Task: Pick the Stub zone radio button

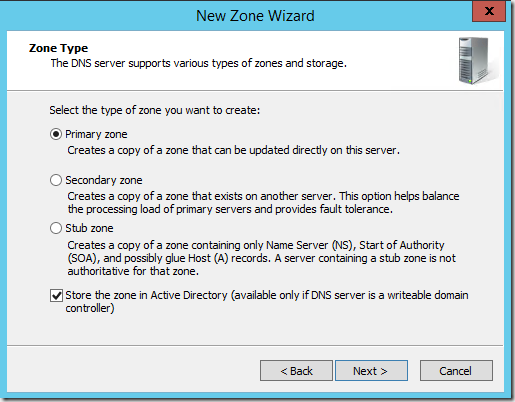Action: click(56, 228)
